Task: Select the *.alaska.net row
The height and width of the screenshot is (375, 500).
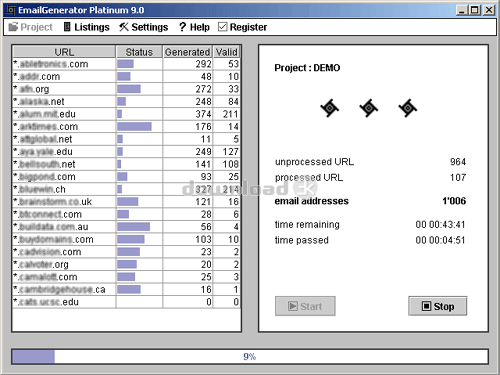Action: click(x=126, y=102)
